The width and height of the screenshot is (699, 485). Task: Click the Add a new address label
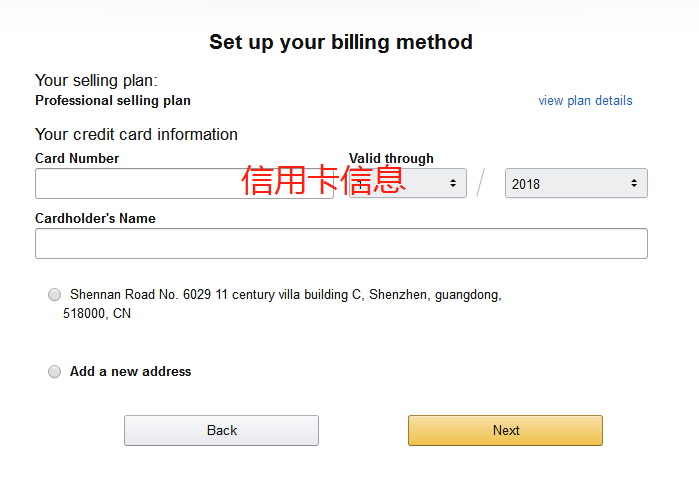click(130, 372)
